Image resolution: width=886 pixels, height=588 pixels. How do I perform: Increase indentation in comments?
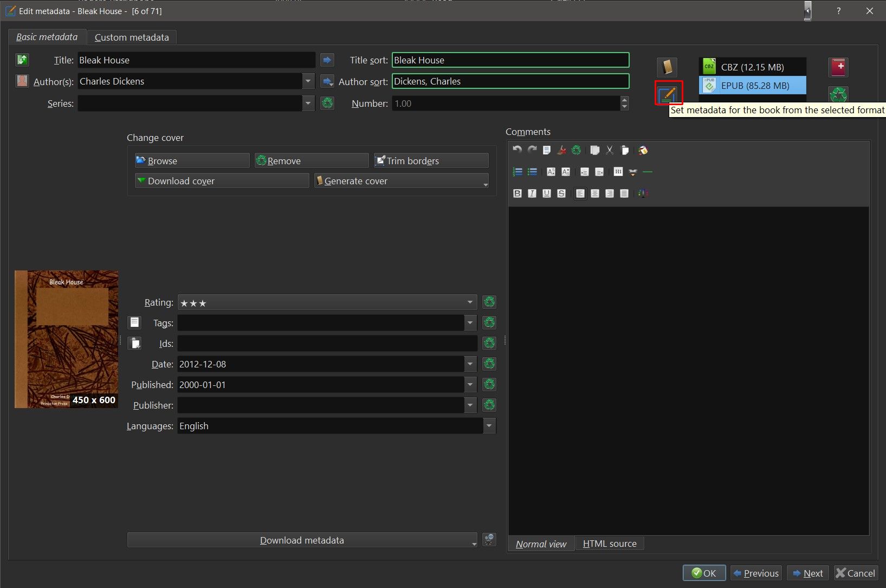pyautogui.click(x=585, y=172)
